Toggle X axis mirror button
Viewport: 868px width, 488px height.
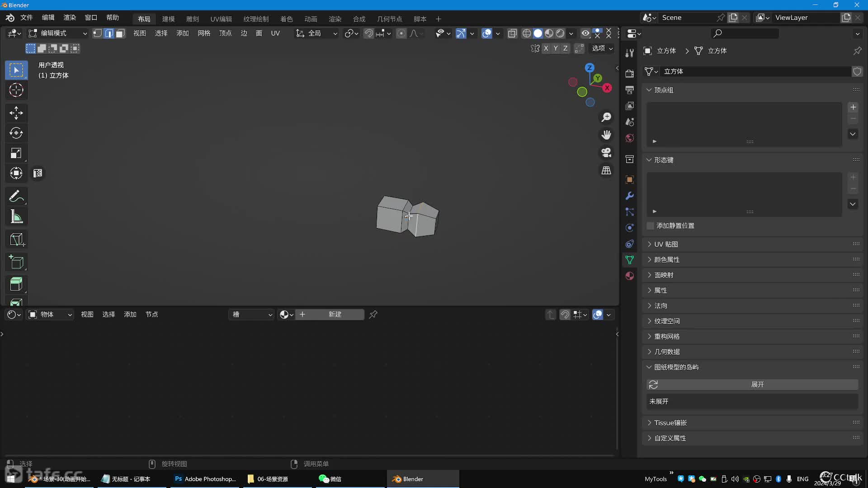[x=546, y=48]
